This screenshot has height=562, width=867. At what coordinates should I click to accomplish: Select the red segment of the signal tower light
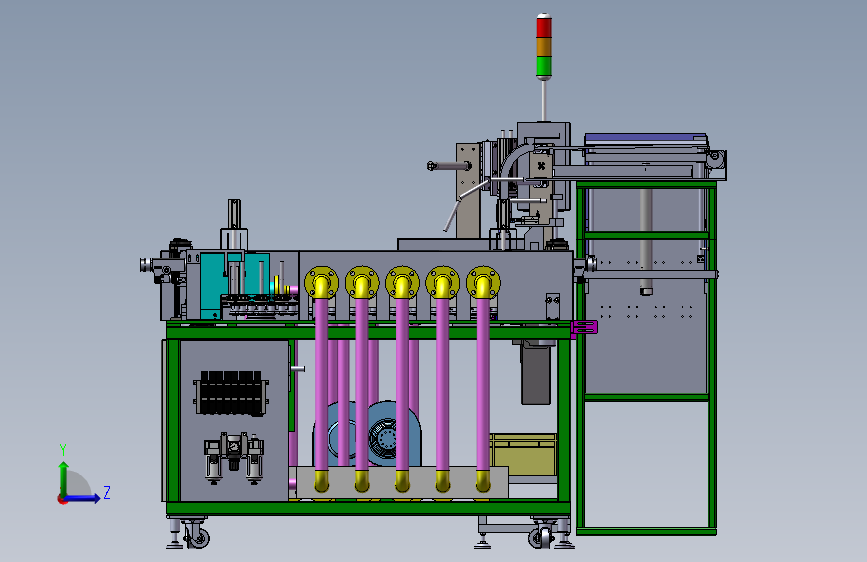pyautogui.click(x=544, y=28)
